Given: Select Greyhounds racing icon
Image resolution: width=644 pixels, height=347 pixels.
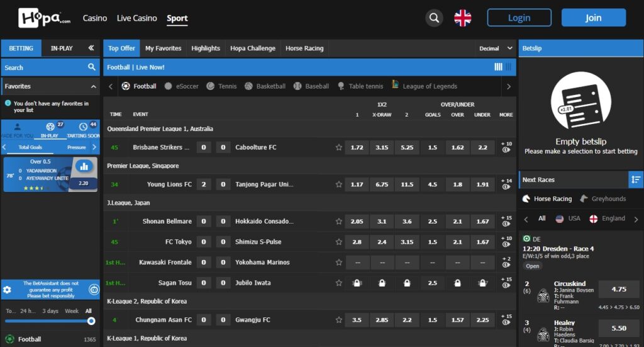Looking at the screenshot, I should (x=603, y=198).
